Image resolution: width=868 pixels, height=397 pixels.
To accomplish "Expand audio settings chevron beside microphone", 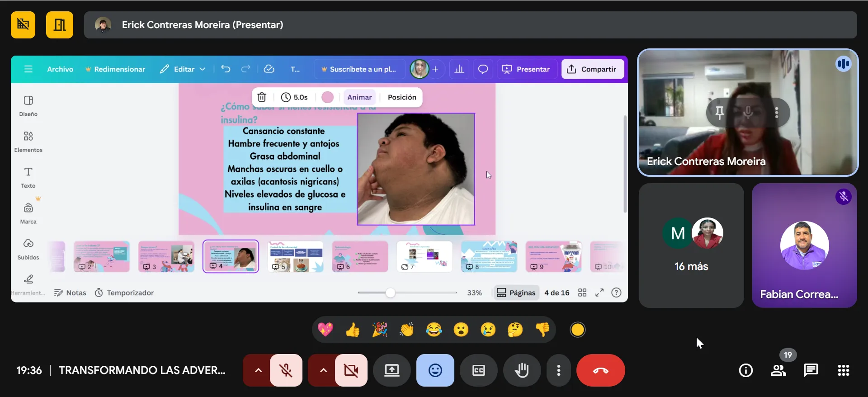I will coord(258,370).
